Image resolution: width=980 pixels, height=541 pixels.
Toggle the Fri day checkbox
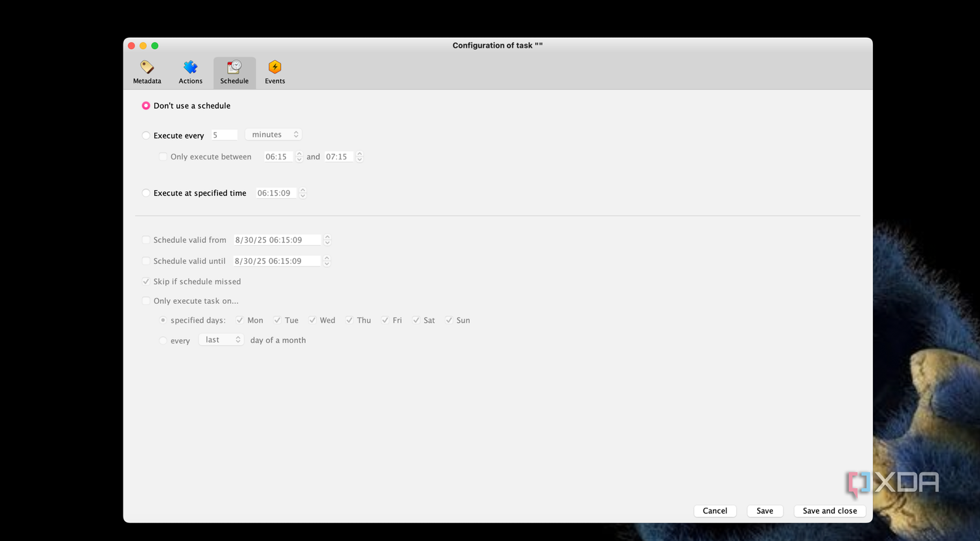[385, 320]
